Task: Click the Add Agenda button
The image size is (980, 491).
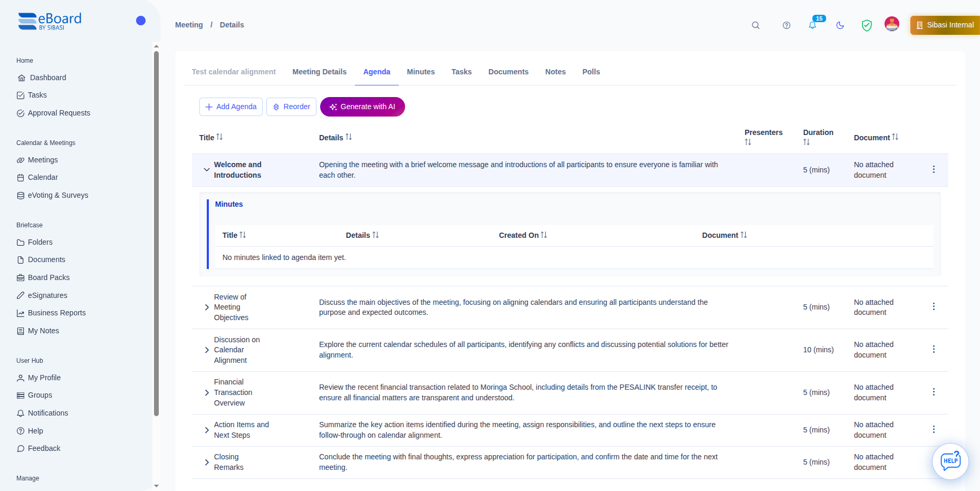Action: coord(230,107)
